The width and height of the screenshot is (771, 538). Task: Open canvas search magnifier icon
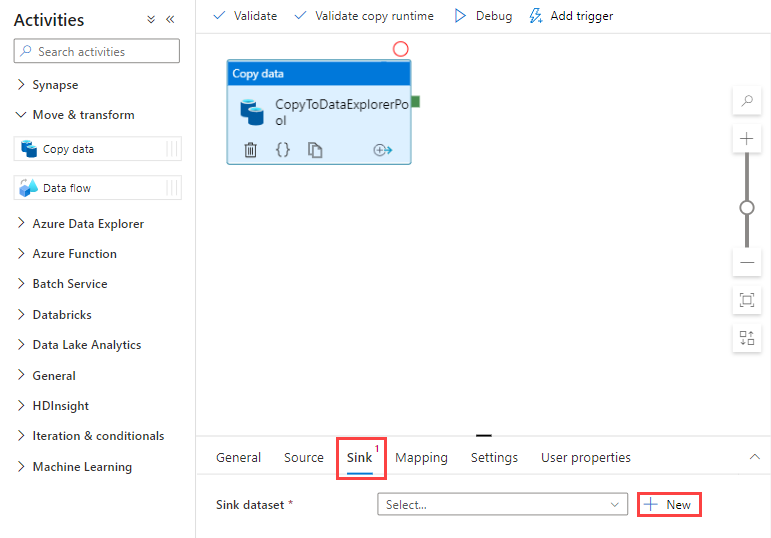[x=747, y=101]
